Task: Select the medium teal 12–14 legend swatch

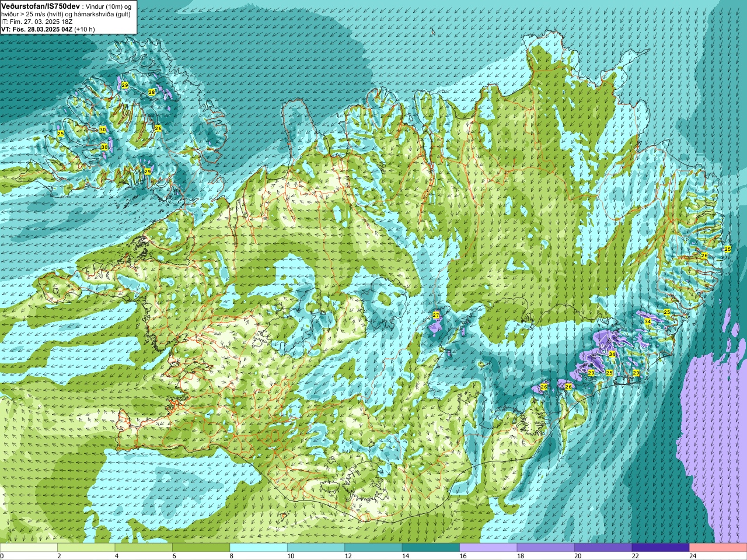Action: point(373,548)
